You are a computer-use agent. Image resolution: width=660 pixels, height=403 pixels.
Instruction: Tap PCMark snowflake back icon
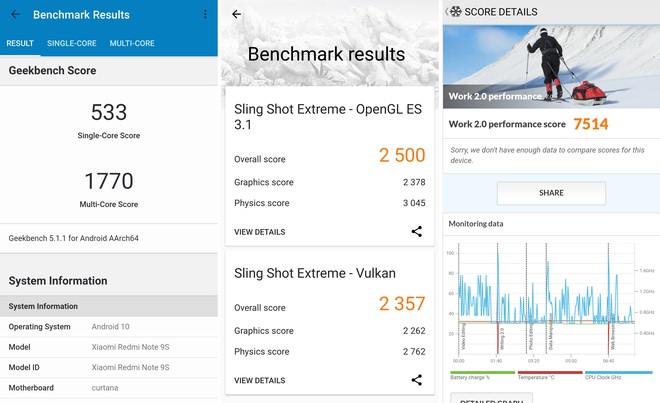click(x=454, y=12)
